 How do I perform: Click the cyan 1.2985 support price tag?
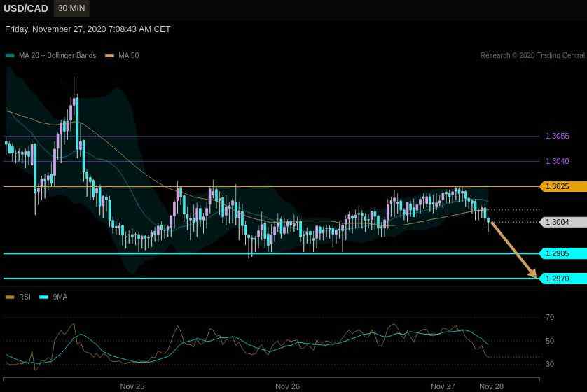pos(563,253)
